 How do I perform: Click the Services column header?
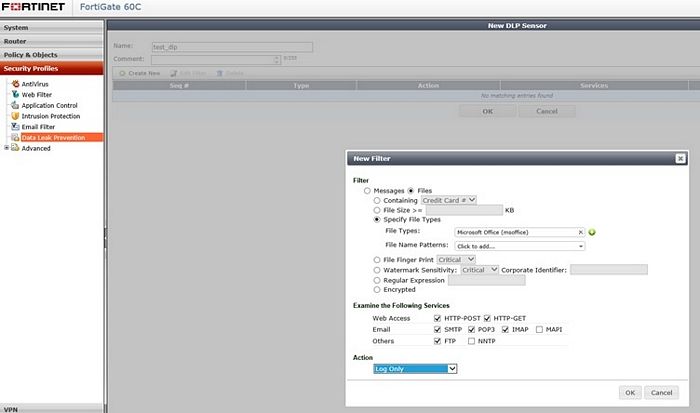[x=594, y=85]
